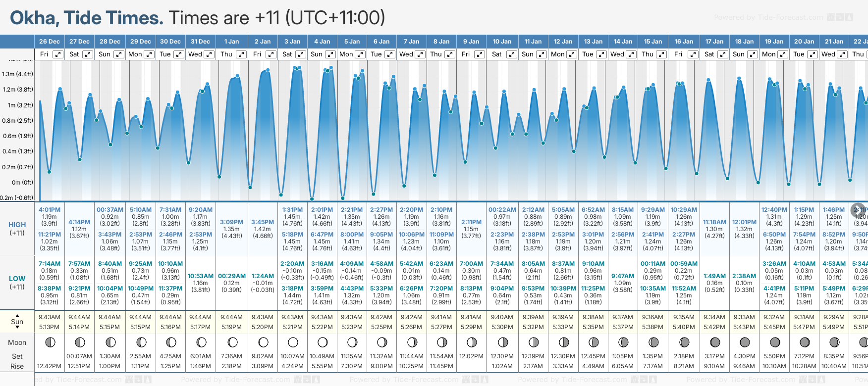Image resolution: width=868 pixels, height=386 pixels.
Task: Open the expanded view for Wed 31 Dec
Action: pos(209,54)
